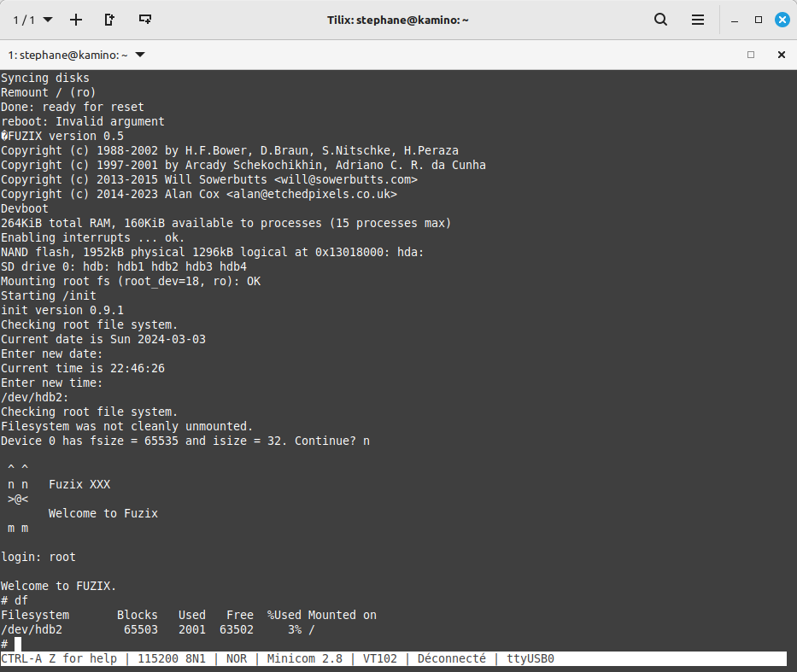This screenshot has width=797, height=672.
Task: Click the 'Enabling interrupts ... ok.' line
Action: tap(92, 237)
